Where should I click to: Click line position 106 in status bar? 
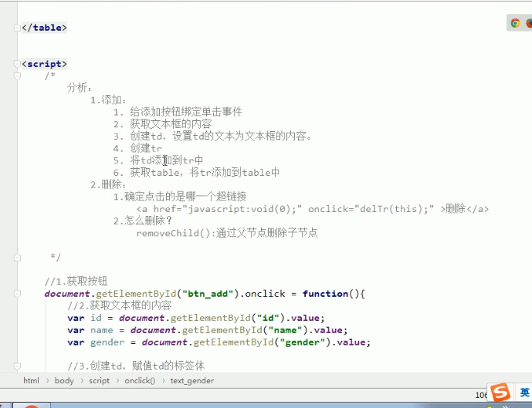click(x=481, y=395)
